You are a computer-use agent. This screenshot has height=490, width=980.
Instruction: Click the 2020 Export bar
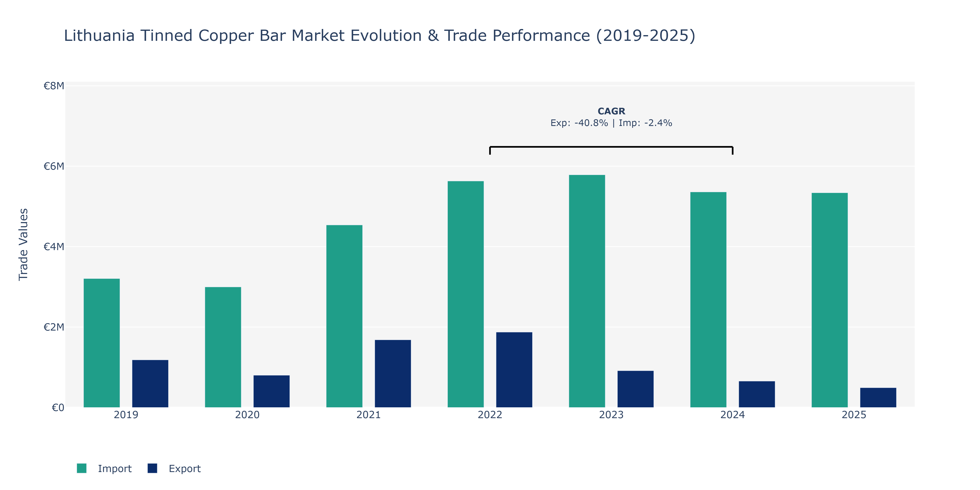272,391
